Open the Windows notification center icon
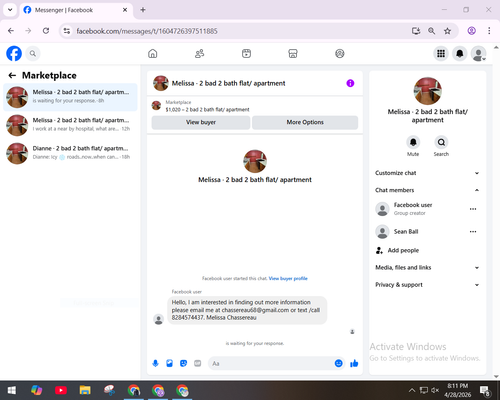This screenshot has height=400, width=500. [484, 390]
